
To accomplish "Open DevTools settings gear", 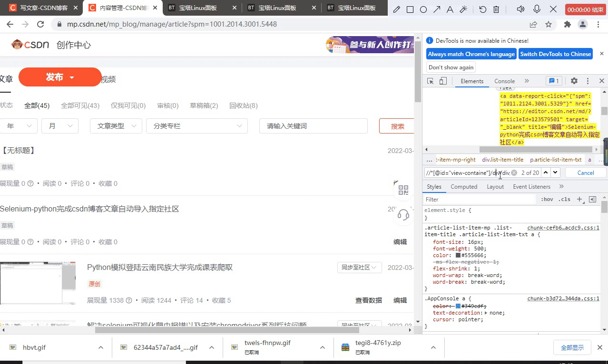I will (574, 81).
